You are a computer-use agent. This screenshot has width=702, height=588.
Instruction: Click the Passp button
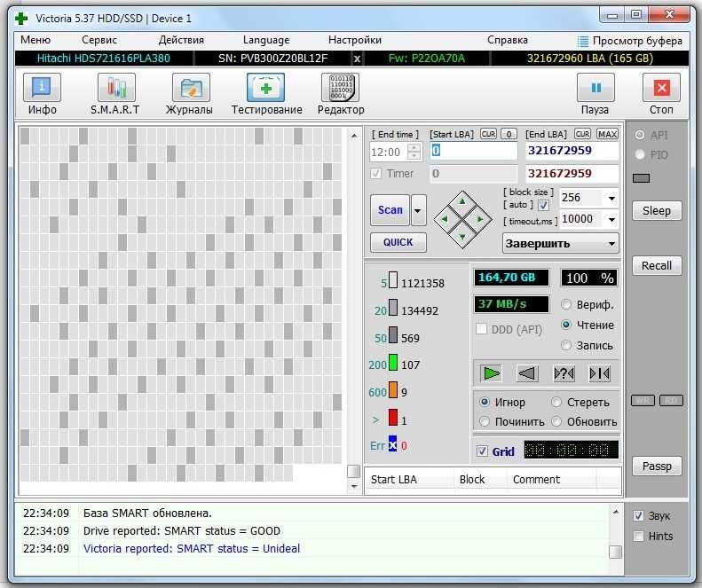(657, 466)
